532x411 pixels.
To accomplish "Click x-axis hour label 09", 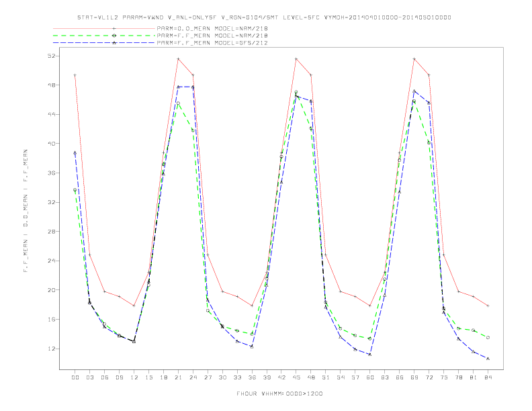I will [119, 377].
